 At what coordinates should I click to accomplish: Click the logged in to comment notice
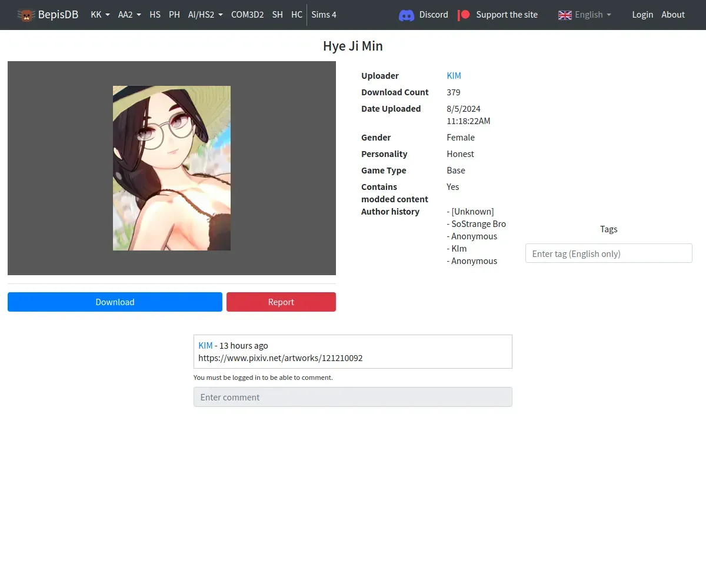pyautogui.click(x=263, y=377)
